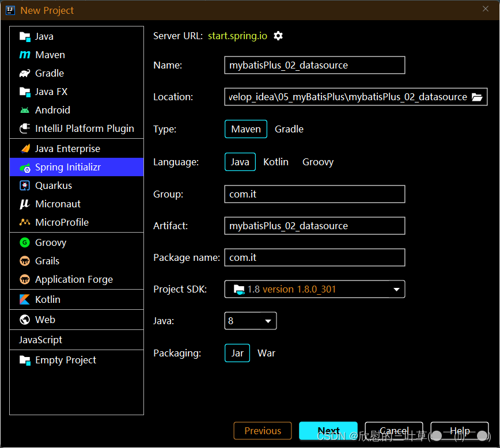
Task: Select Application Forge entry
Action: (x=77, y=280)
